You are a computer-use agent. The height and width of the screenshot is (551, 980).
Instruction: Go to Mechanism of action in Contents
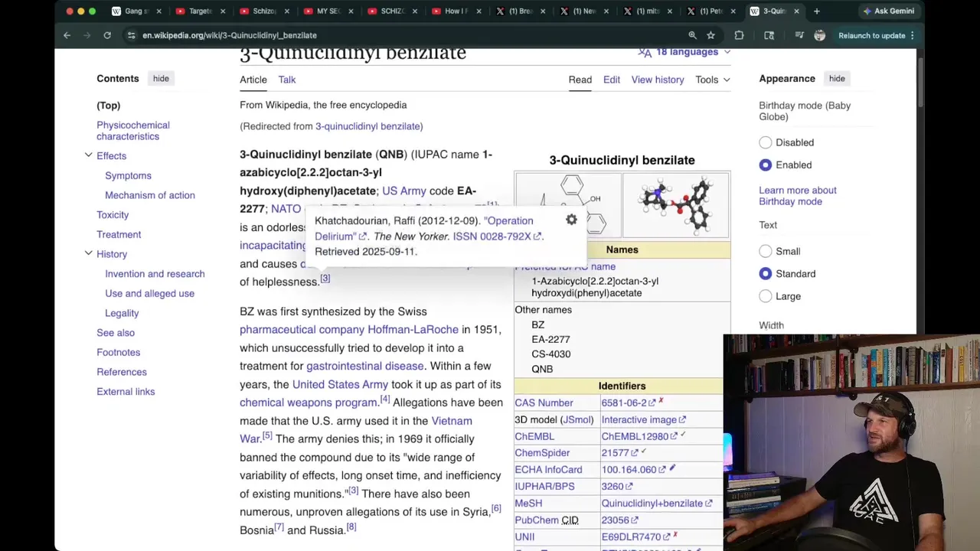(x=150, y=195)
